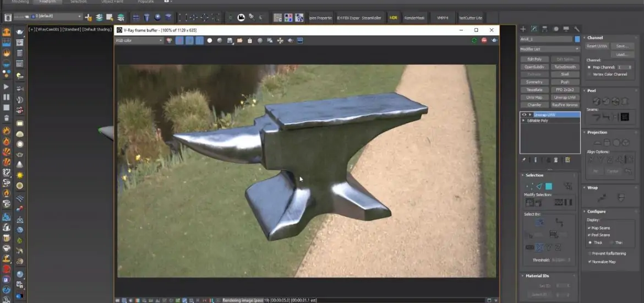
Task: Click the Reset UVWs button
Action: (596, 46)
